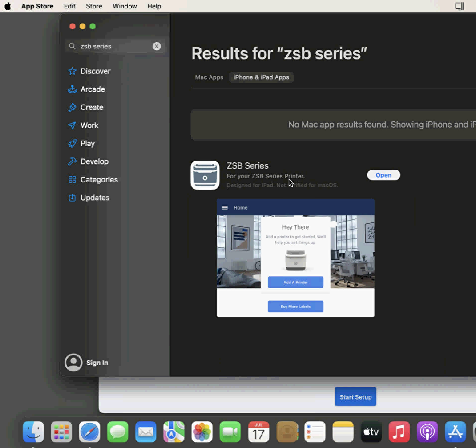
Task: Click the Categories grid icon
Action: click(72, 180)
